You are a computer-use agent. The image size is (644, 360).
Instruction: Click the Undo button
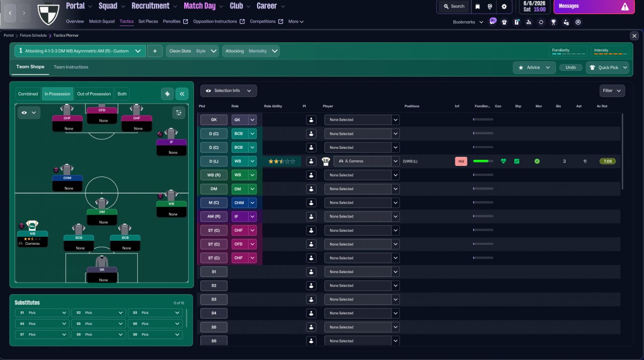pyautogui.click(x=571, y=67)
